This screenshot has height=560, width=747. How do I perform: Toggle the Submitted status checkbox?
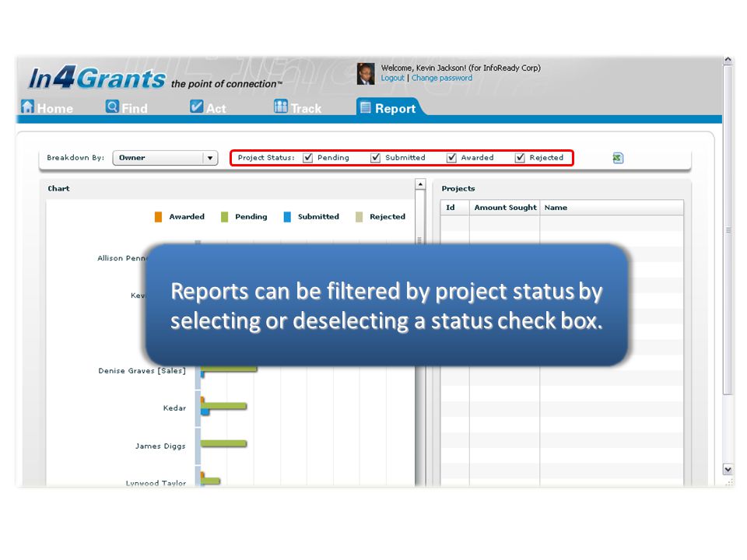click(375, 158)
